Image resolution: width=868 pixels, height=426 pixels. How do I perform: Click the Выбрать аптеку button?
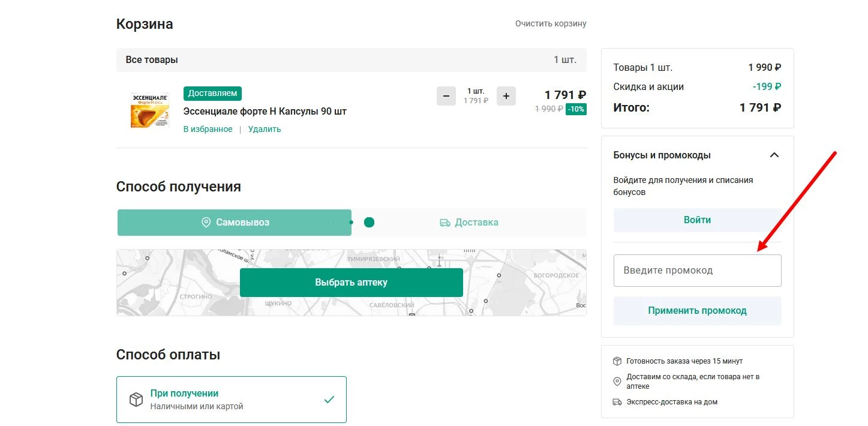(351, 283)
